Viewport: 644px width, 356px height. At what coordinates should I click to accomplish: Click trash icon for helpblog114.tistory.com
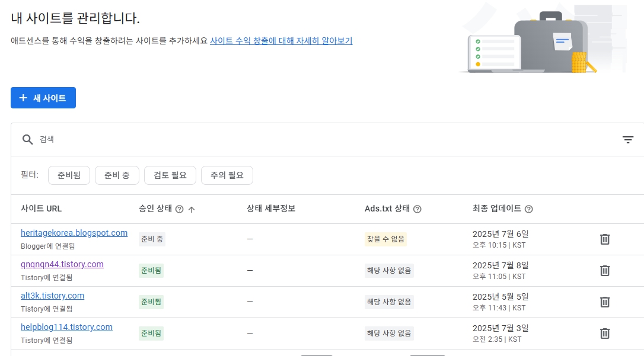pos(605,333)
